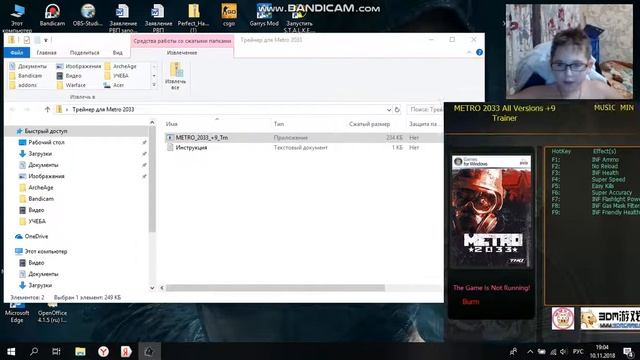This screenshot has width=640, height=360.
Task: Open the Файл menu tab
Action: (x=17, y=53)
